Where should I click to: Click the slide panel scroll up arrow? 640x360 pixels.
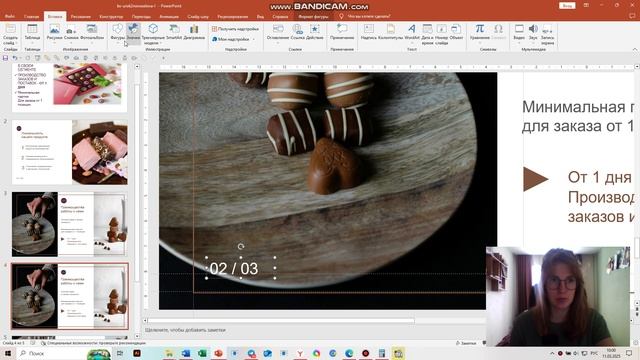(x=137, y=67)
